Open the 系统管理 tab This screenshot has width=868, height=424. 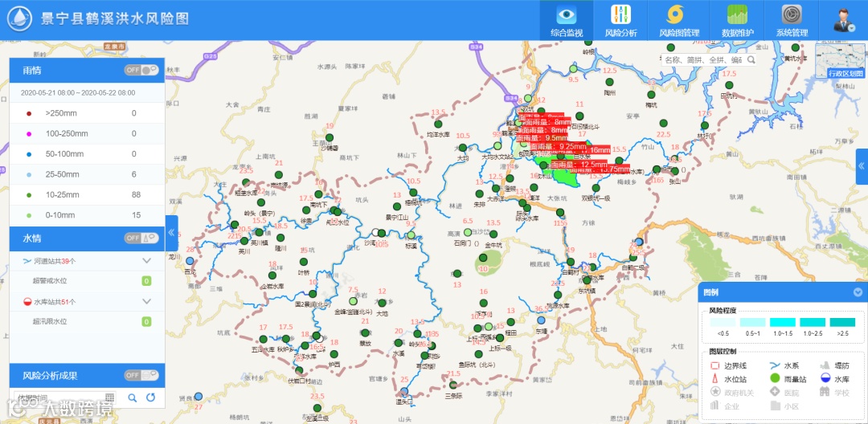point(792,20)
